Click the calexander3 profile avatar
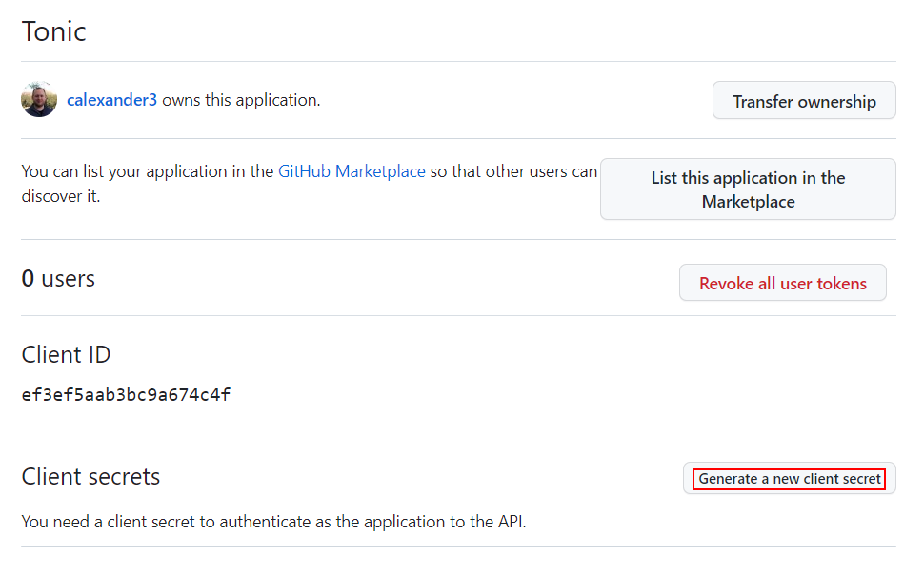The width and height of the screenshot is (924, 576). (x=39, y=100)
